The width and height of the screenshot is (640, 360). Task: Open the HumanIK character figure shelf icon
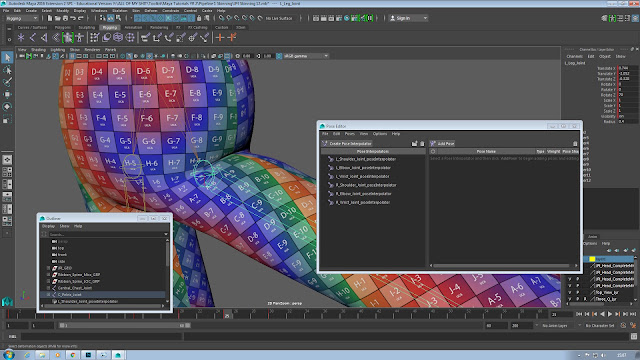pos(80,38)
